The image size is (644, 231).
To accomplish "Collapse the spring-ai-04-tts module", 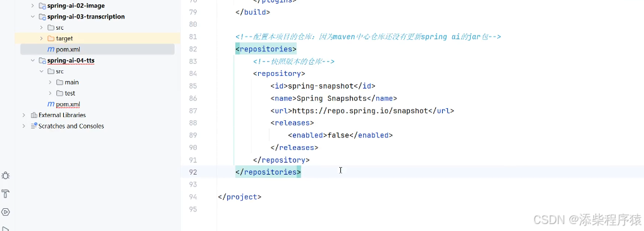I will click(x=33, y=60).
